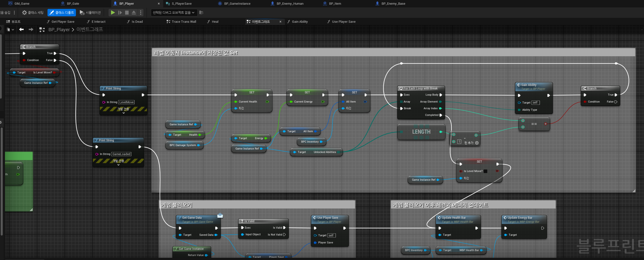Start Play in editor with green arrow
644x260 pixels.
[x=113, y=13]
